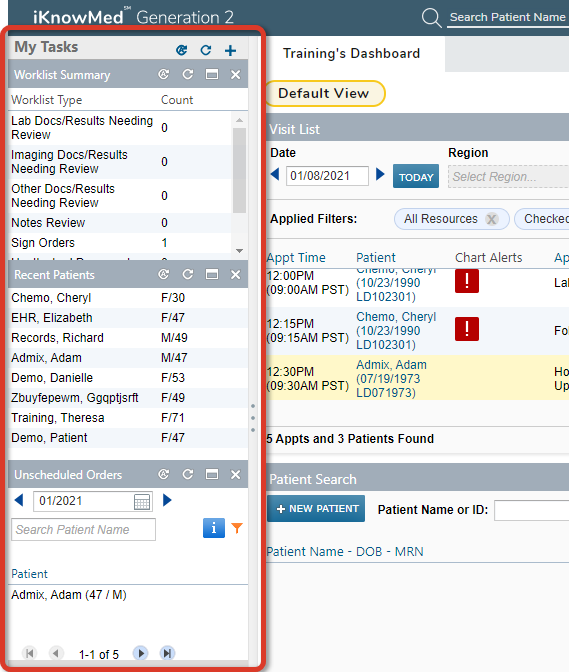Select recent patient Demo, Patient

[x=128, y=438]
